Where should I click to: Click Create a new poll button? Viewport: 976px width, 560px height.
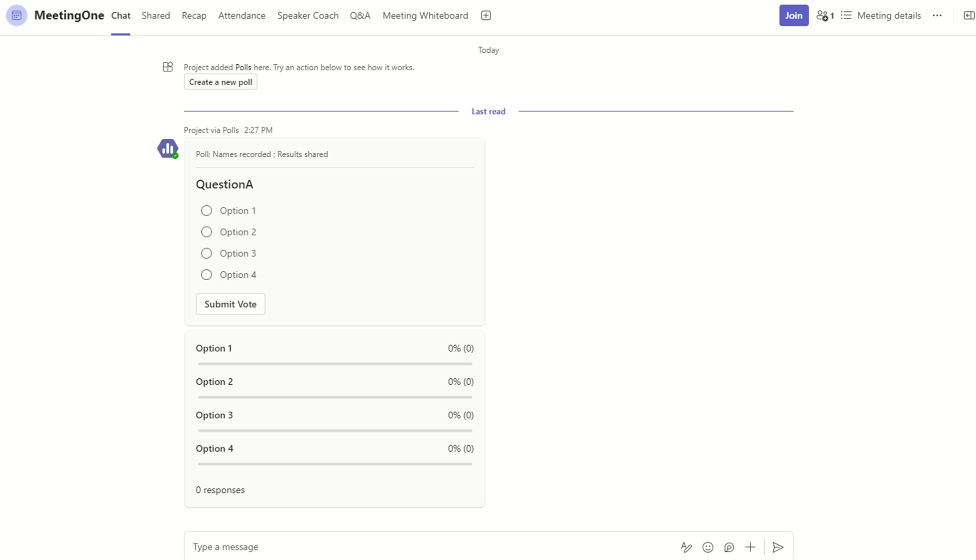tap(221, 82)
